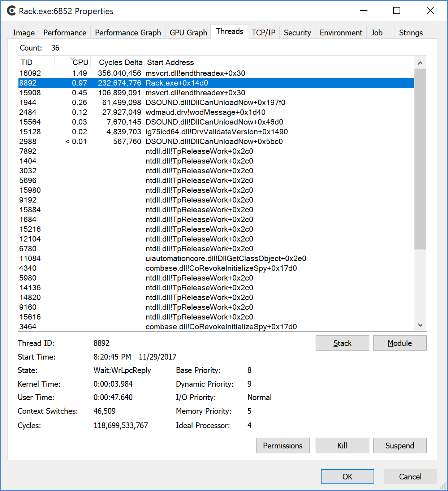Switch to GPU Graph tab

[188, 32]
